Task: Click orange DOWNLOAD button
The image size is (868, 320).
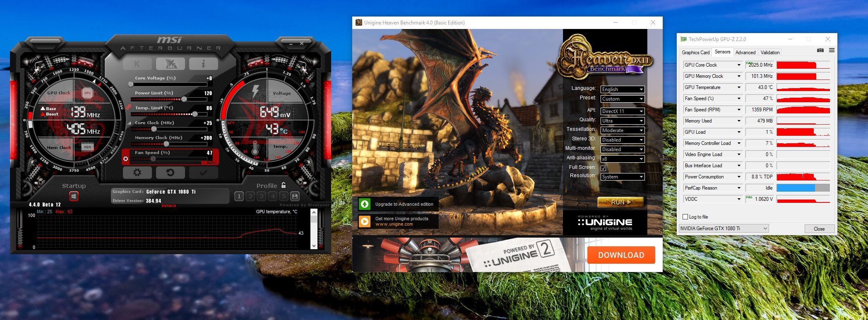Action: pos(621,255)
